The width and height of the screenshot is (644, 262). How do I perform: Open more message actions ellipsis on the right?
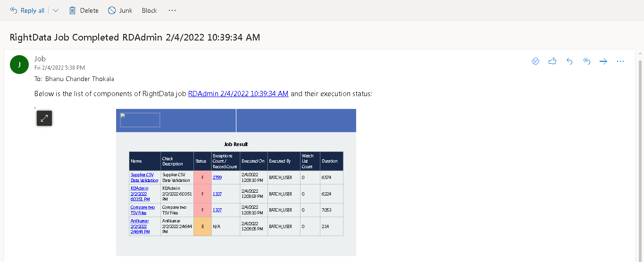(x=620, y=61)
